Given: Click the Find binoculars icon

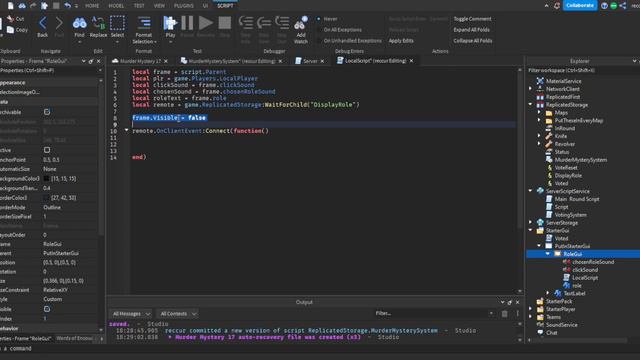Looking at the screenshot, I should coord(79,24).
